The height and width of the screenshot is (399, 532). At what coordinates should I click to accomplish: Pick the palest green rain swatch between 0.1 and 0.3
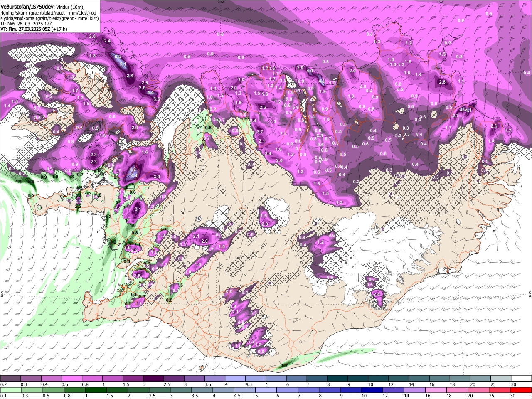click(10, 390)
